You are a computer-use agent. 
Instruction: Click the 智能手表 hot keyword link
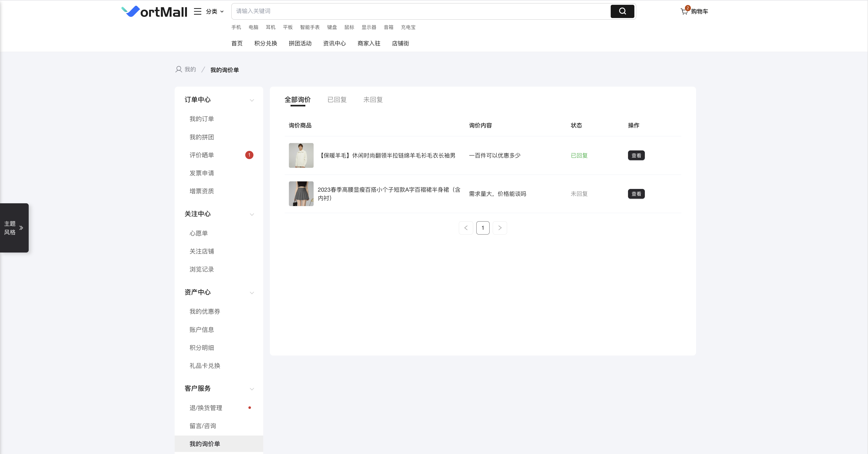[x=310, y=27]
